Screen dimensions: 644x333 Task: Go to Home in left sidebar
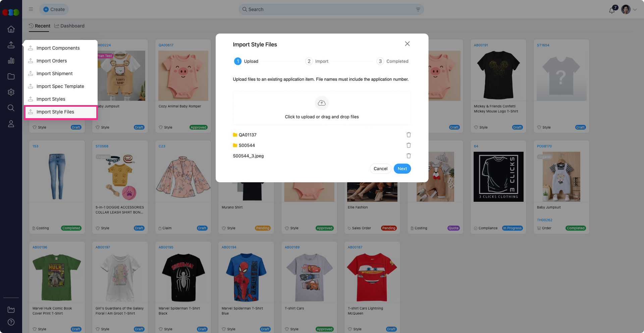pos(11,29)
